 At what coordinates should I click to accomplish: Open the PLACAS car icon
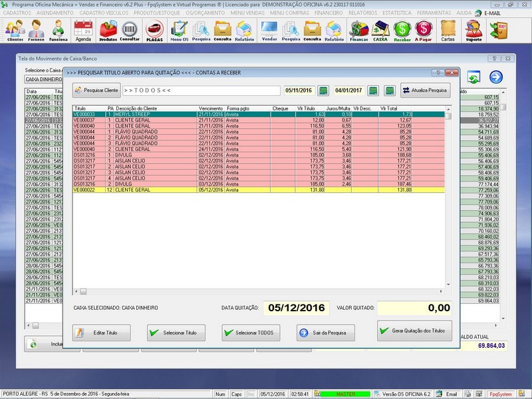(154, 31)
